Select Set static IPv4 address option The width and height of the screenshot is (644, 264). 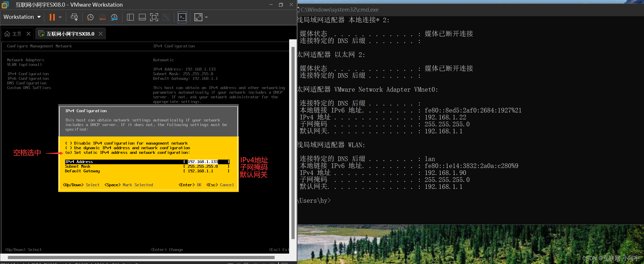tap(127, 152)
